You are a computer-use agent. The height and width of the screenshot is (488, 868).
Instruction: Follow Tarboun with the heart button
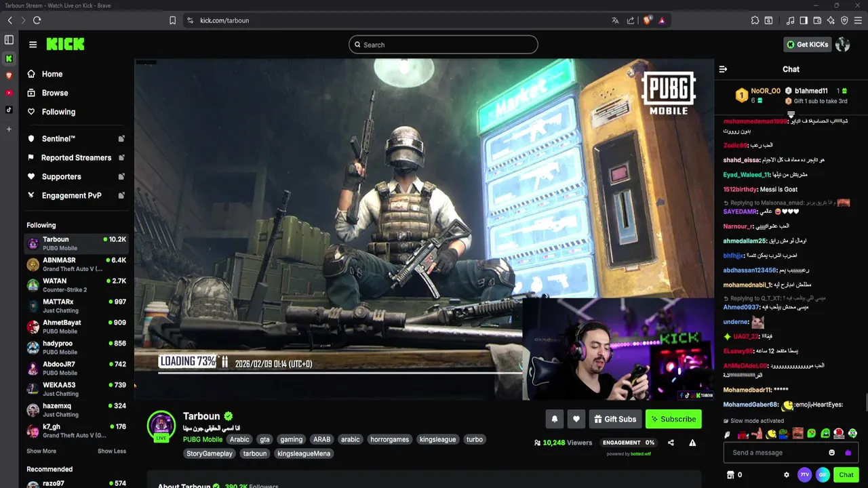click(x=576, y=419)
